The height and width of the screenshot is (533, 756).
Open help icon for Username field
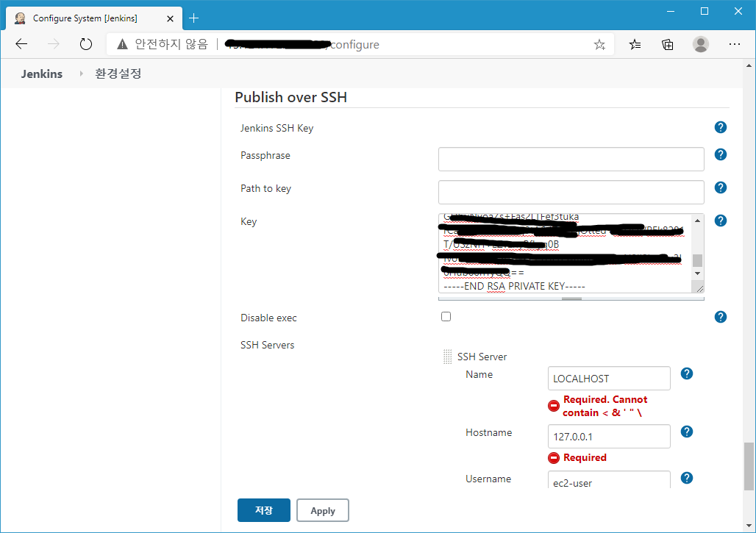click(687, 478)
